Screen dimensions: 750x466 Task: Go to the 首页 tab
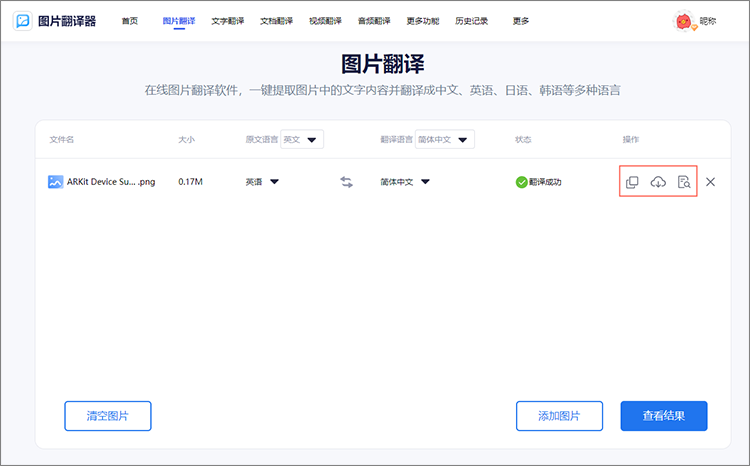[130, 21]
